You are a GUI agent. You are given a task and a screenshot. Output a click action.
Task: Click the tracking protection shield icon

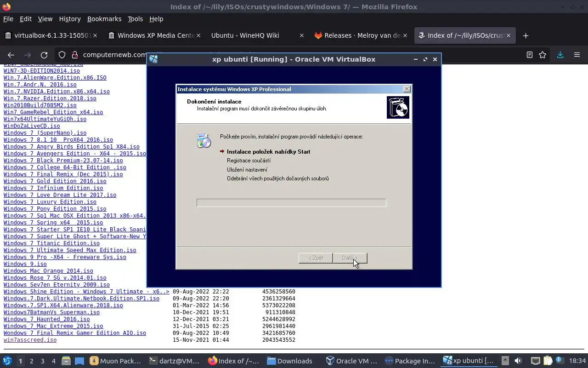click(x=62, y=55)
